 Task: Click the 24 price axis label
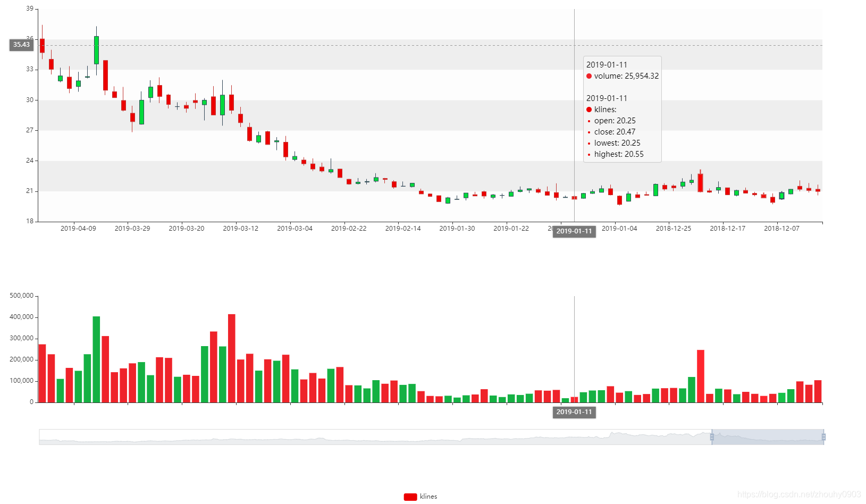click(x=30, y=161)
